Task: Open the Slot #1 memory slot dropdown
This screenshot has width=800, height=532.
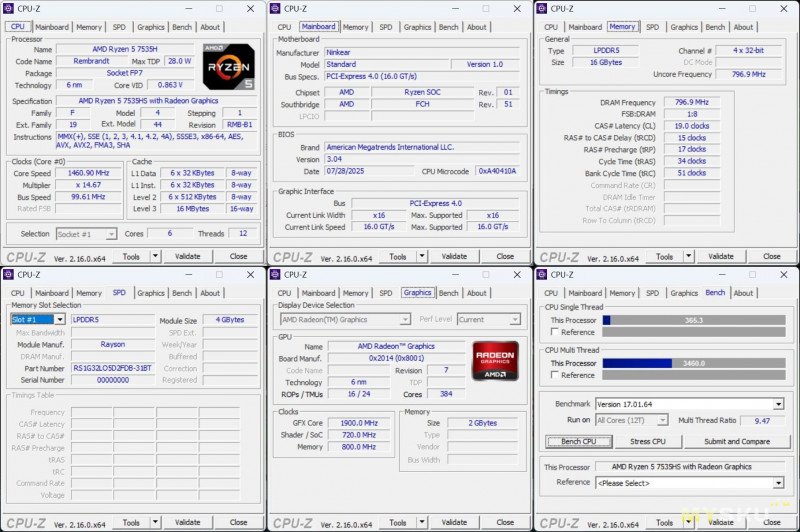Action: point(60,319)
